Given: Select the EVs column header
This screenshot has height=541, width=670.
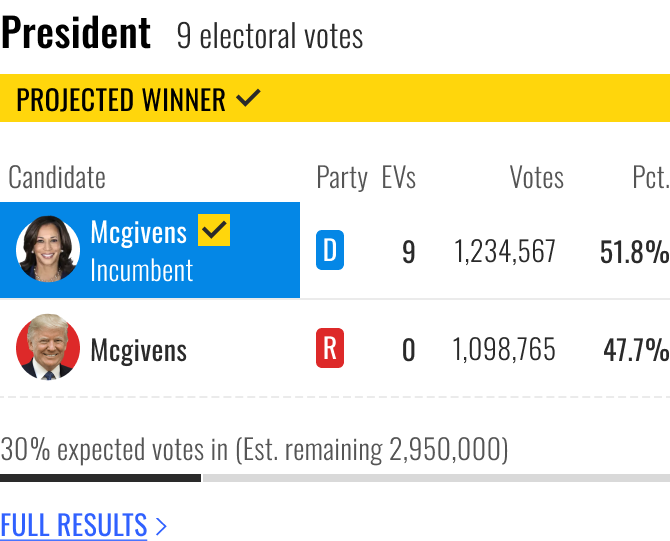Looking at the screenshot, I should pyautogui.click(x=399, y=177).
